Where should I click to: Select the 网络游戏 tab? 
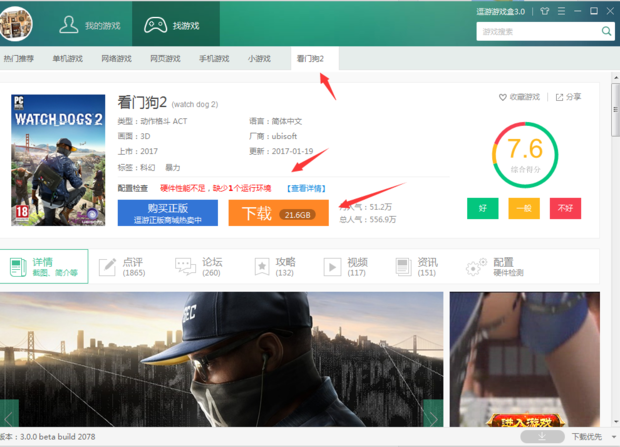tap(116, 59)
